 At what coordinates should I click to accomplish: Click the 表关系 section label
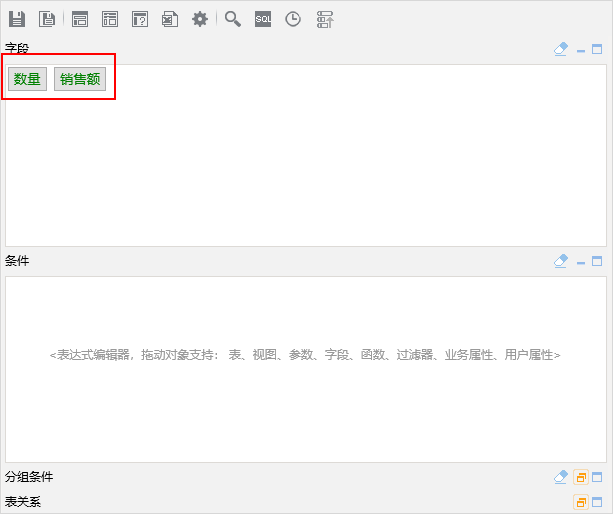point(23,501)
